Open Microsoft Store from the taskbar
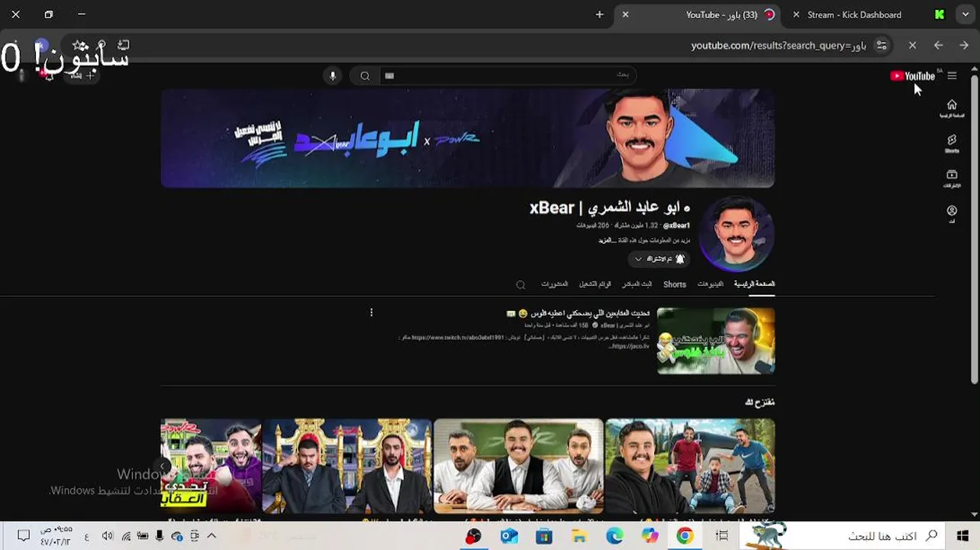Image resolution: width=980 pixels, height=550 pixels. click(543, 536)
